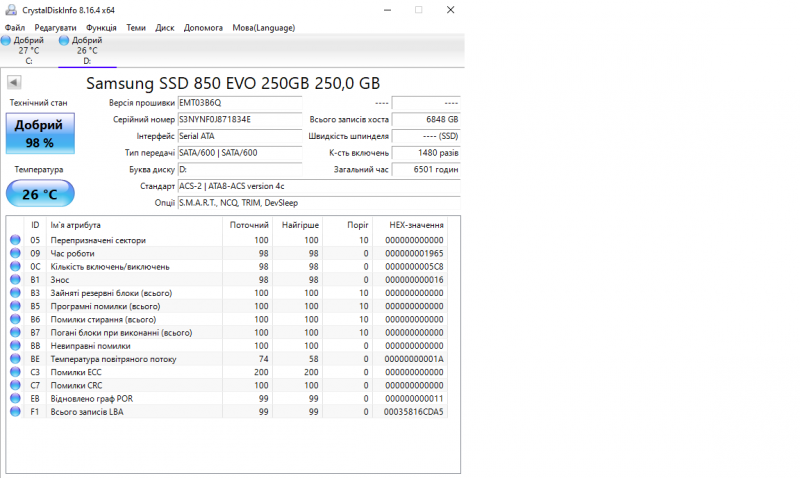Click the Добрий 98 % health status button
Screen dimensions: 800x478
[x=40, y=134]
